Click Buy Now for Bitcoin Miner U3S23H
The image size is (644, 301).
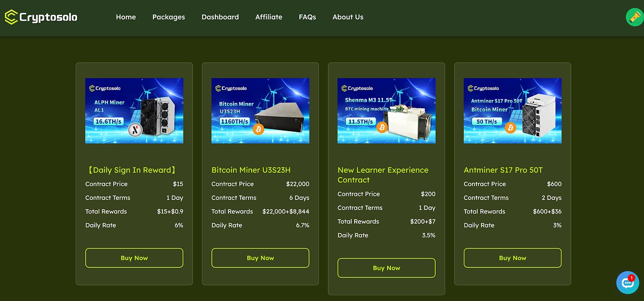(x=260, y=258)
